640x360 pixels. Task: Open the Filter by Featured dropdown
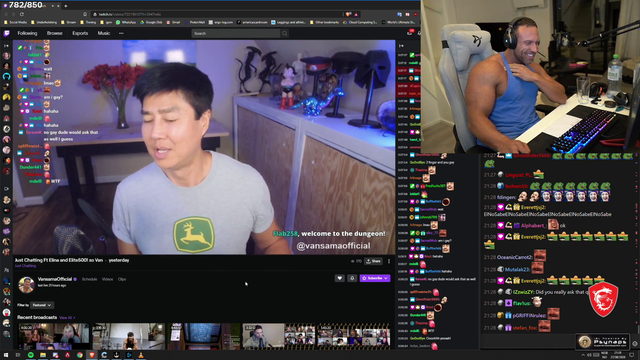point(42,305)
